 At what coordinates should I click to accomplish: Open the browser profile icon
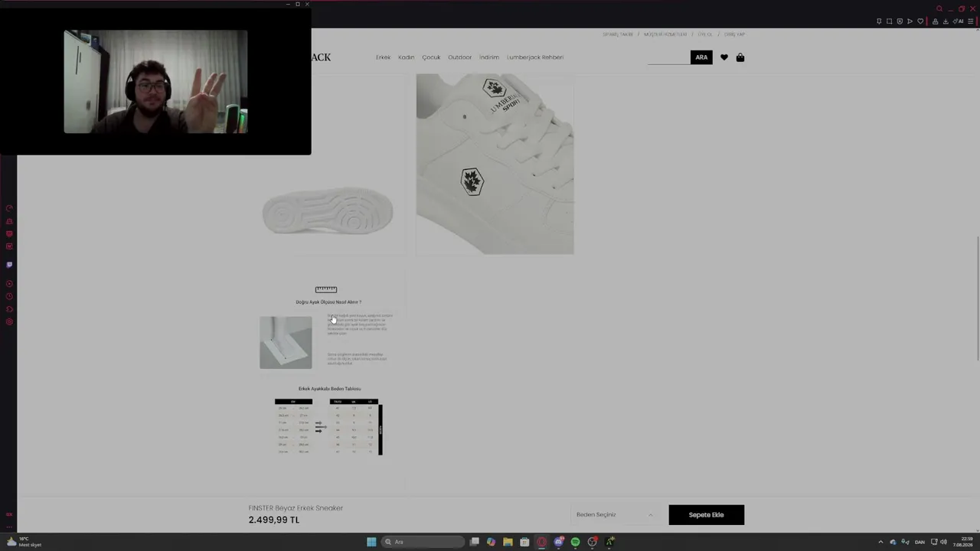pyautogui.click(x=935, y=21)
